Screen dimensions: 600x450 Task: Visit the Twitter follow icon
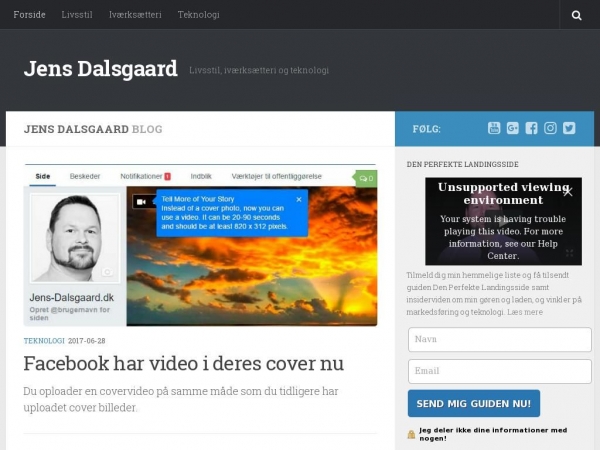tap(569, 128)
